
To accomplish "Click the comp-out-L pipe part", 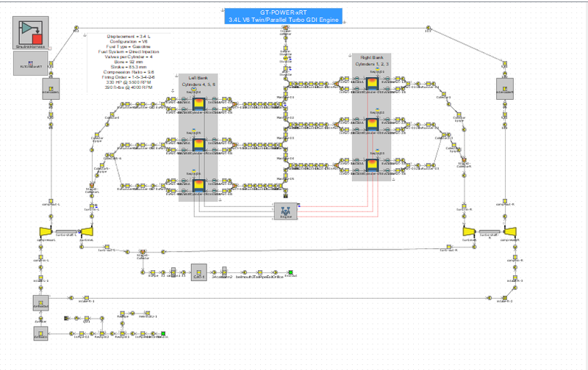I will coord(51,201).
